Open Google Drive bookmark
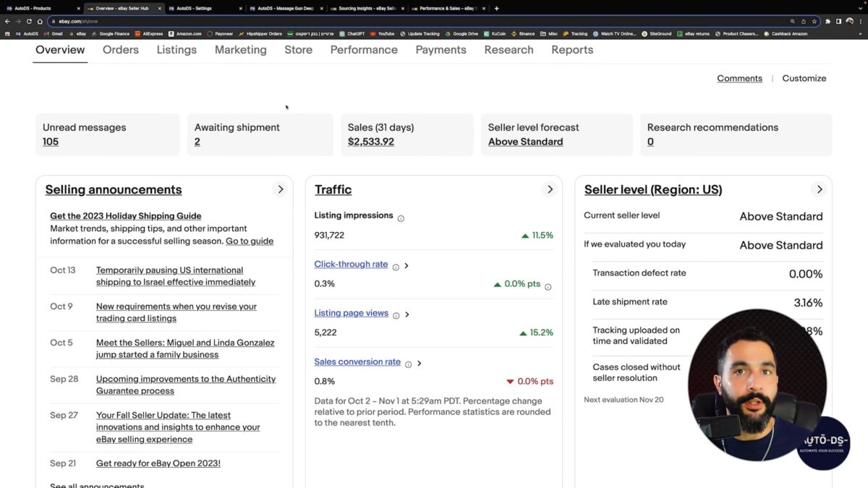The width and height of the screenshot is (868, 488). click(462, 34)
